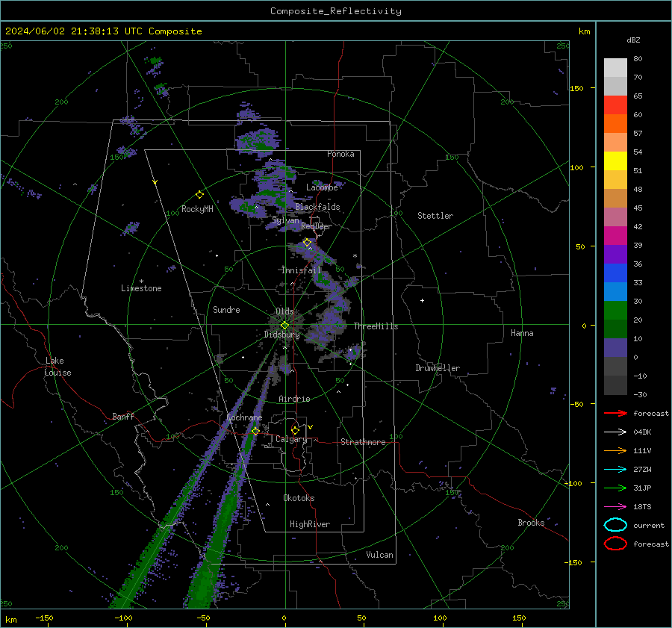Screen dimensions: 672x628
Task: Select the 60 dBZ orange swatch
Action: pos(615,124)
